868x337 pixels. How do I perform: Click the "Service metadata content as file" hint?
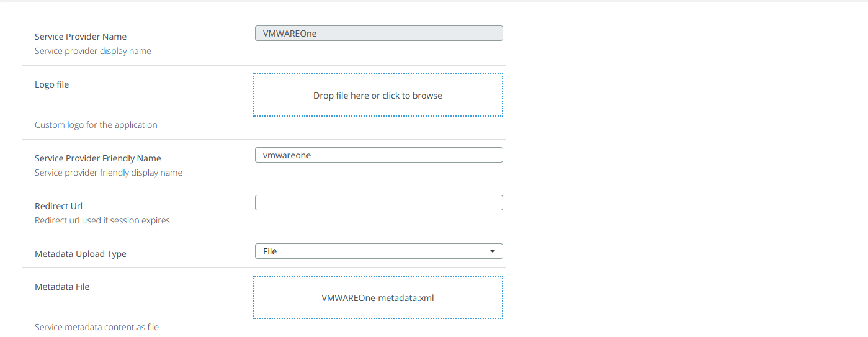coord(97,327)
